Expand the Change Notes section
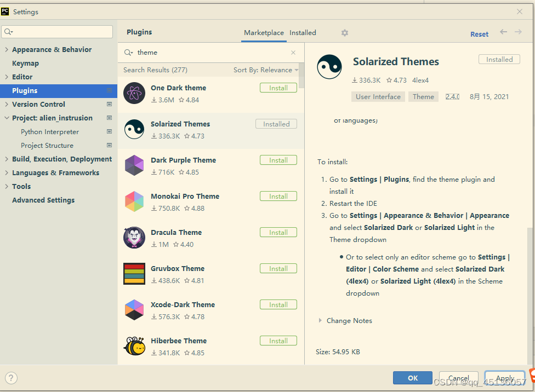The height and width of the screenshot is (392, 535). [x=320, y=320]
